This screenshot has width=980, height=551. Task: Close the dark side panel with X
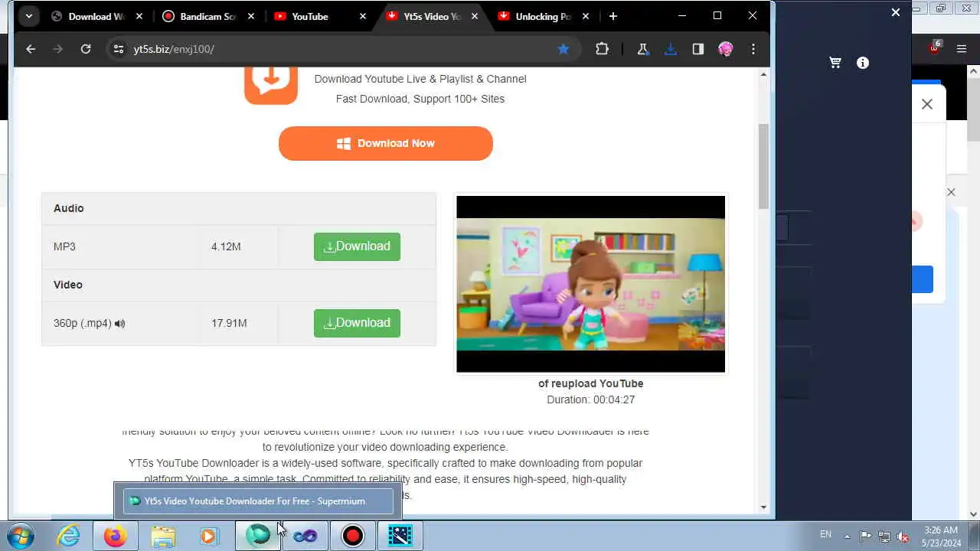(896, 12)
